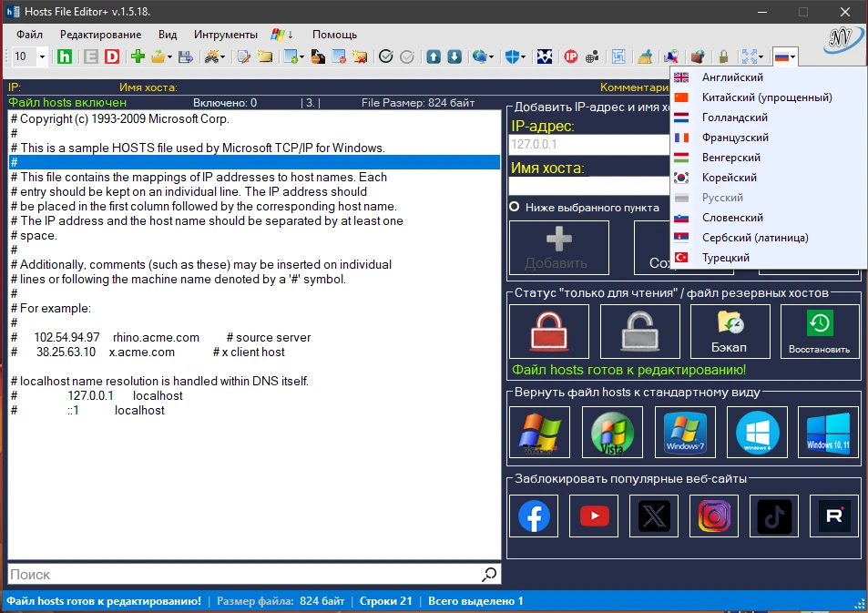The width and height of the screenshot is (868, 613).
Task: Click the Бэкап backup button
Action: (x=730, y=332)
